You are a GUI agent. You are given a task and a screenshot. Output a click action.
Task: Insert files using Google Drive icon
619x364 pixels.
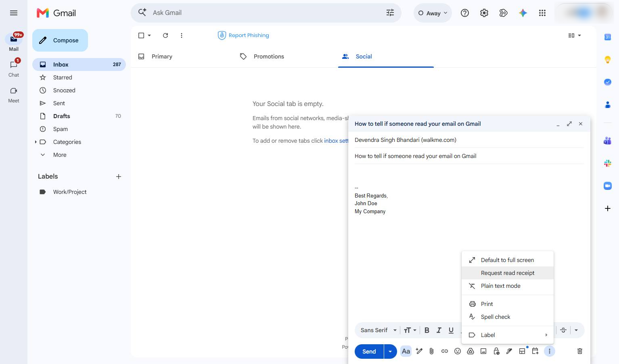click(470, 351)
